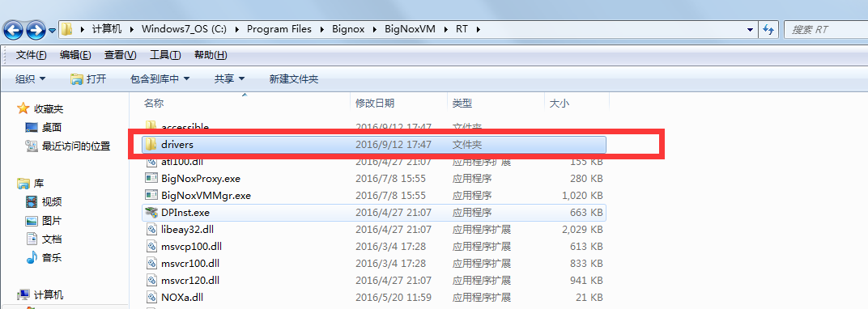Select 文档 library
868x309 pixels.
52,239
